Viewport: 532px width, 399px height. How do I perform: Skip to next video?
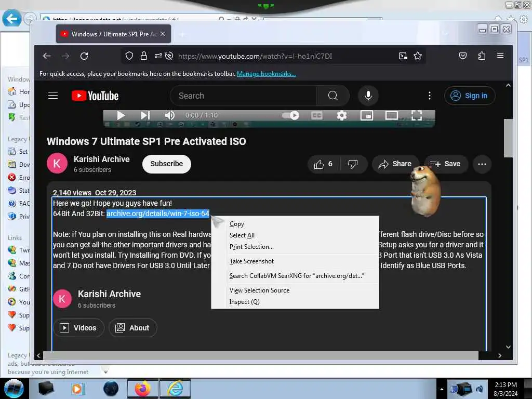pyautogui.click(x=145, y=115)
